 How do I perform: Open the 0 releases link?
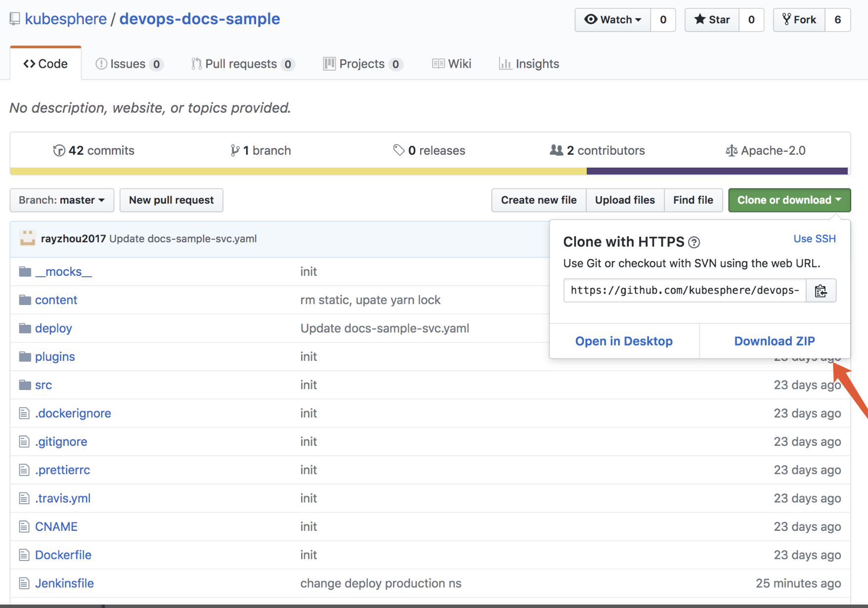(x=429, y=150)
